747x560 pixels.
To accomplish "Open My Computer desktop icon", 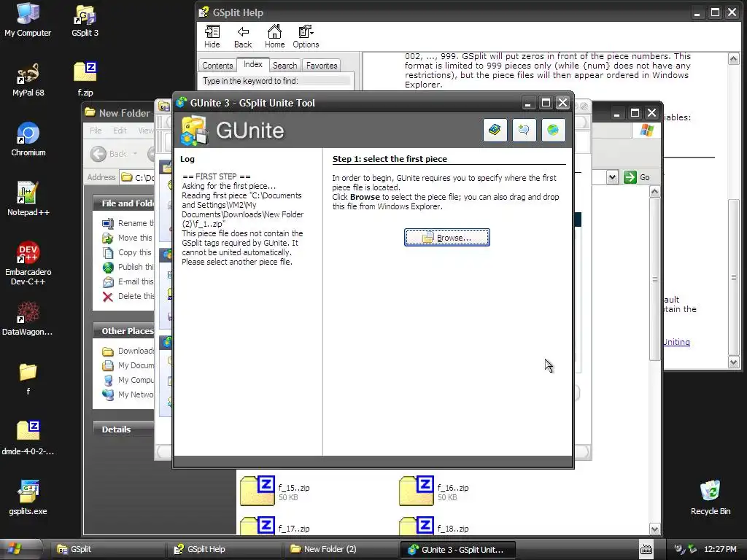I will pyautogui.click(x=28, y=20).
